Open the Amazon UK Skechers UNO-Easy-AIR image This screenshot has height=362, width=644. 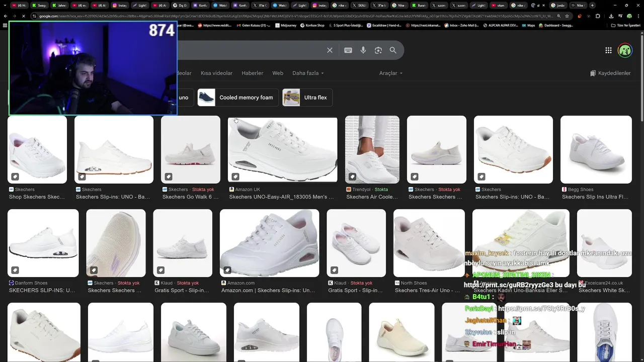pos(282,149)
